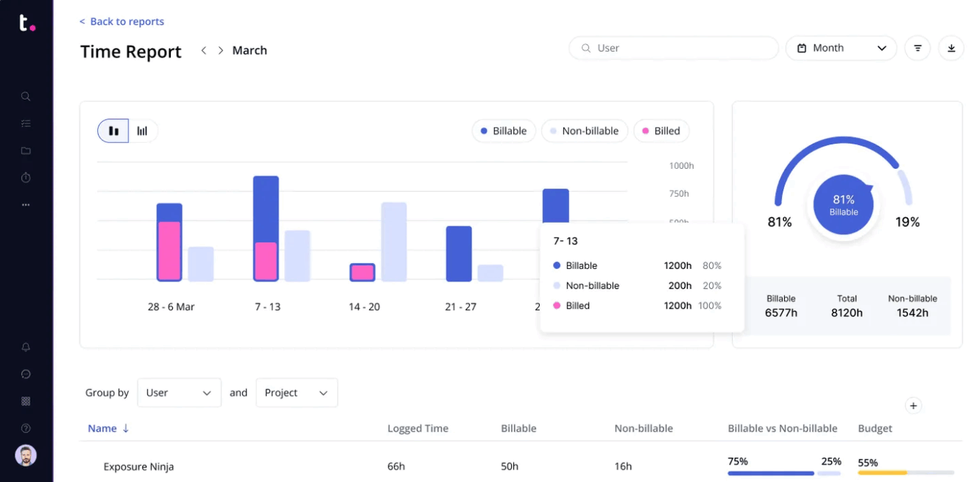Go back to reports
Screen dimensions: 980x482
click(x=121, y=21)
